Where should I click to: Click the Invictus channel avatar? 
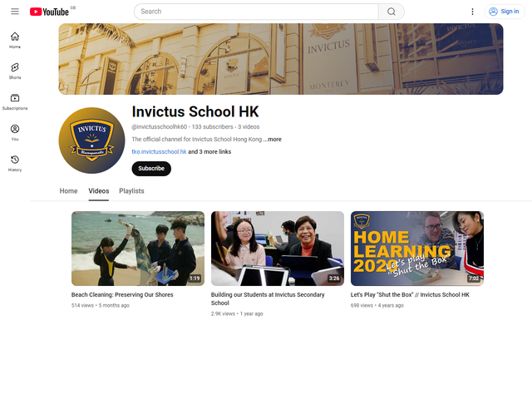point(91,140)
